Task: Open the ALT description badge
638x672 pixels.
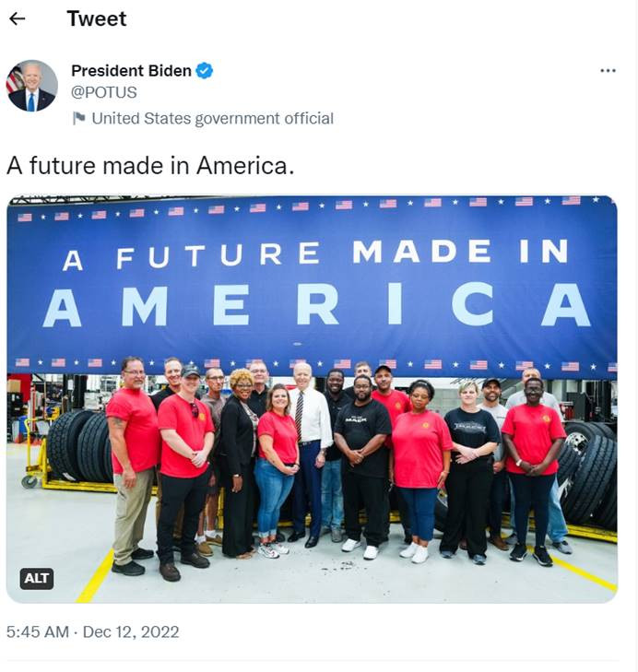Action: [x=37, y=579]
